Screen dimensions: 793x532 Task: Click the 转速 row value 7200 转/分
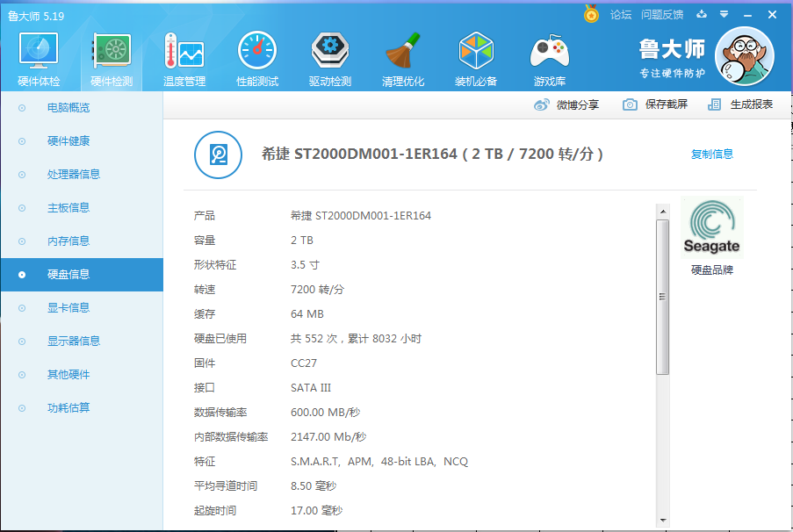pos(317,289)
